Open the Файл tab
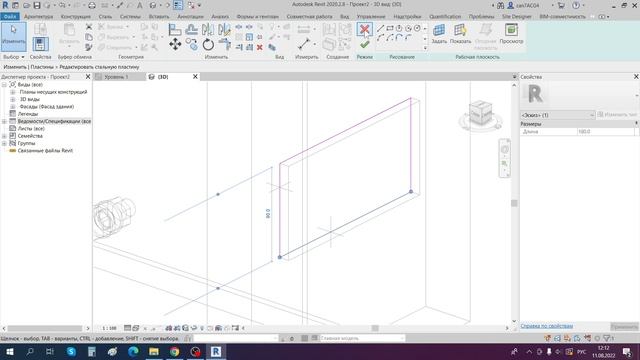640x360 pixels. coord(10,17)
